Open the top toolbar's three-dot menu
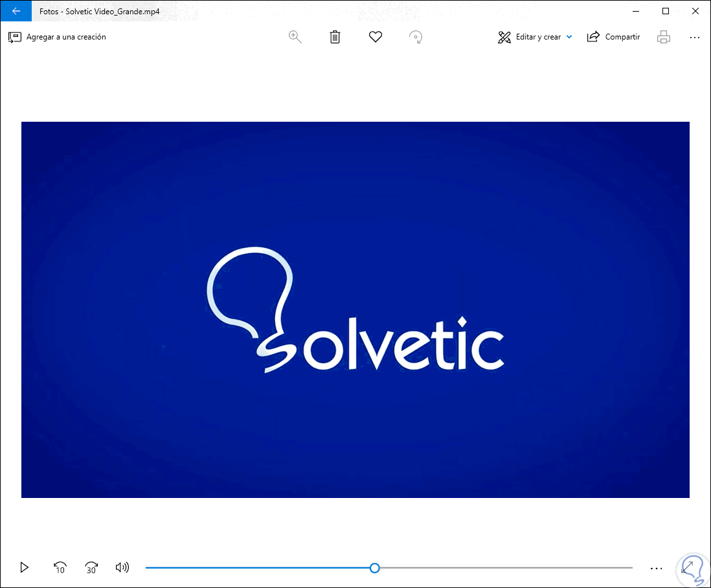Screen dimensions: 711x588 [x=695, y=38]
